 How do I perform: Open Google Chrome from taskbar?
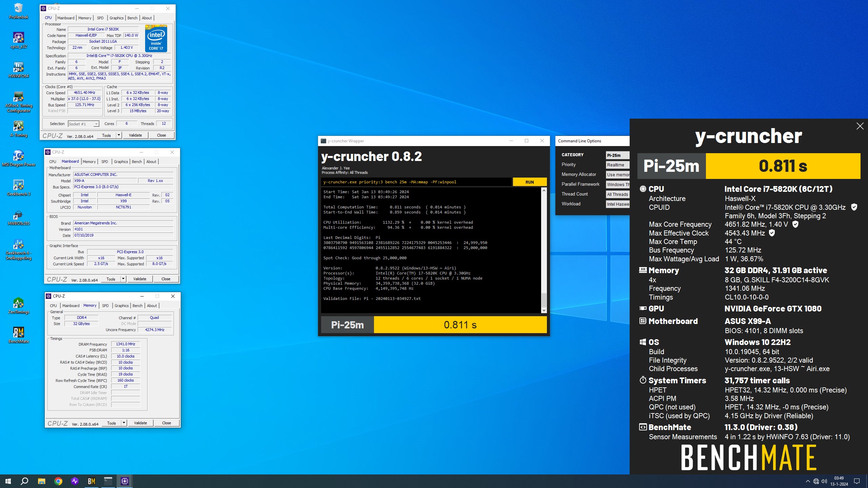click(x=58, y=481)
